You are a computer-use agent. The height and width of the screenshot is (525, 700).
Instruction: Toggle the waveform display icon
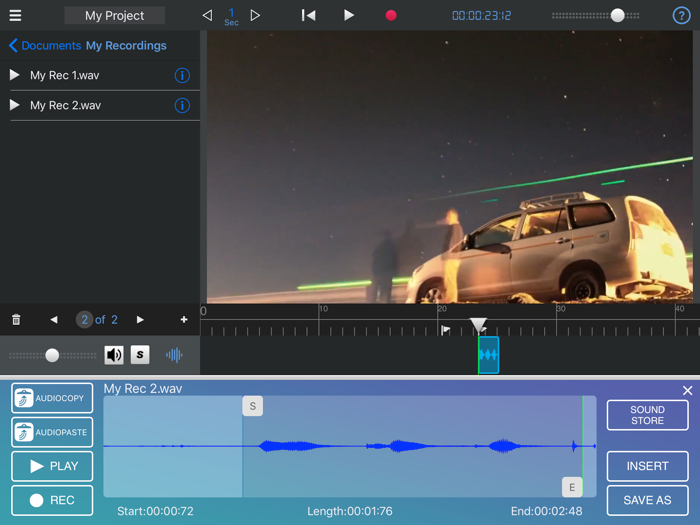[x=174, y=355]
